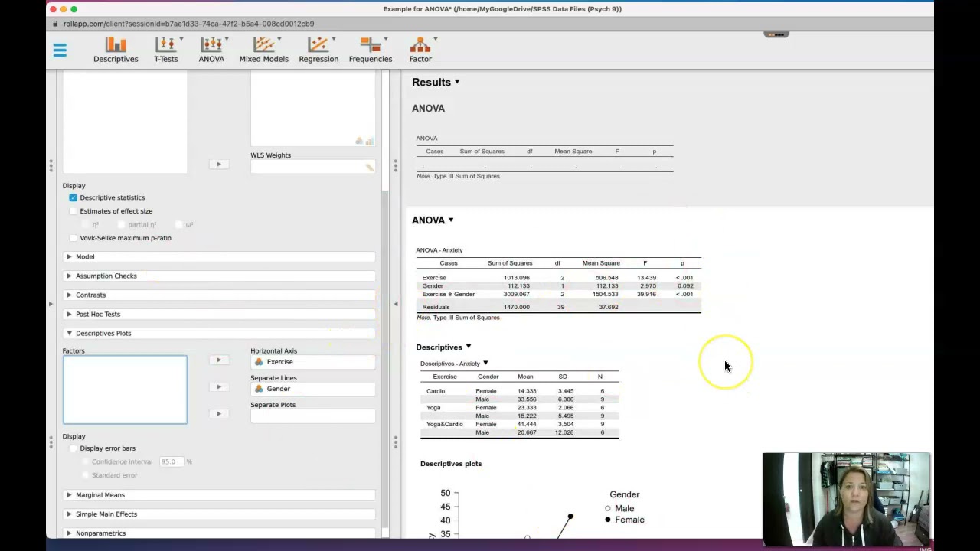This screenshot has width=980, height=551.
Task: Click the confidence interval 95.0 field
Action: click(x=171, y=462)
